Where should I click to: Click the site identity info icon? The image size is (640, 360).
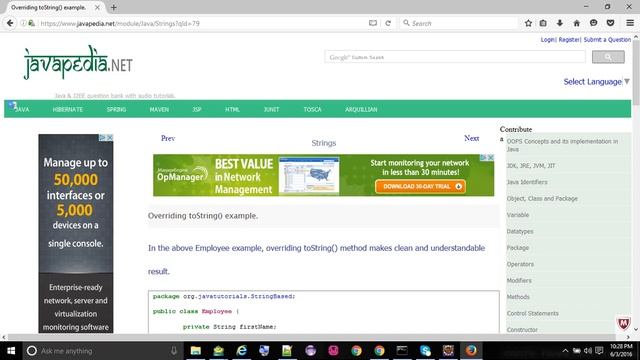click(23, 23)
